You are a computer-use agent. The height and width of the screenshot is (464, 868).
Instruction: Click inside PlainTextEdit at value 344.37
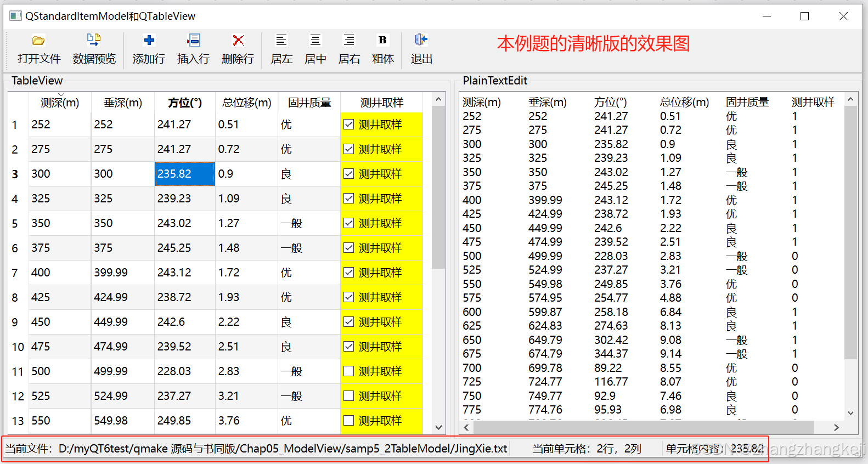click(611, 354)
